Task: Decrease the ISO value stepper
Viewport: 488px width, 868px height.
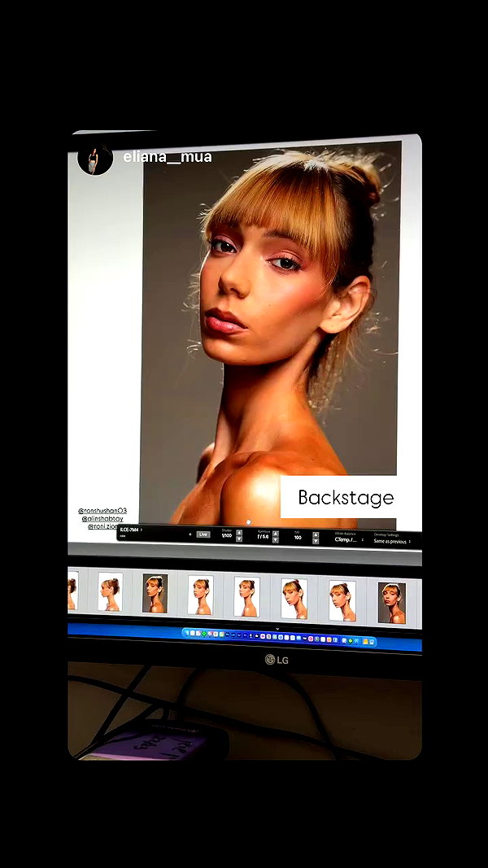Action: coord(316,542)
